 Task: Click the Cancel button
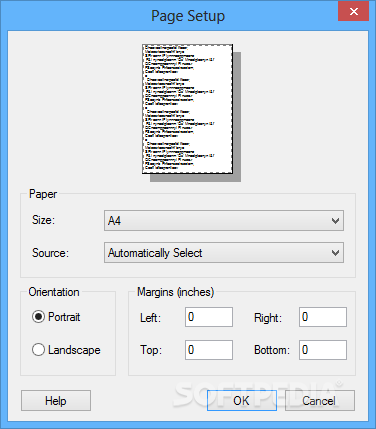pyautogui.click(x=319, y=400)
